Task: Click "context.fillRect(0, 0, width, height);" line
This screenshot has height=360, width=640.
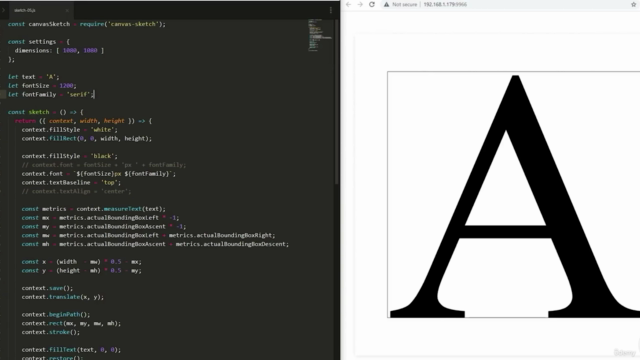Action: 87,138
